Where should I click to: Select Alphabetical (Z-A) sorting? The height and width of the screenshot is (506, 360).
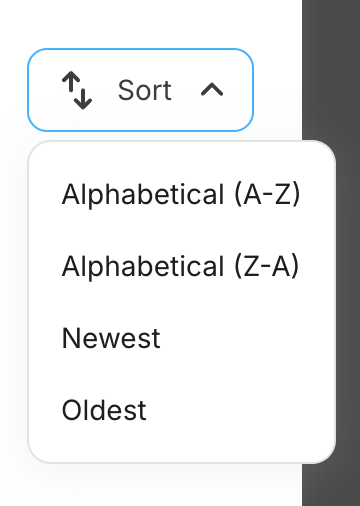(181, 266)
